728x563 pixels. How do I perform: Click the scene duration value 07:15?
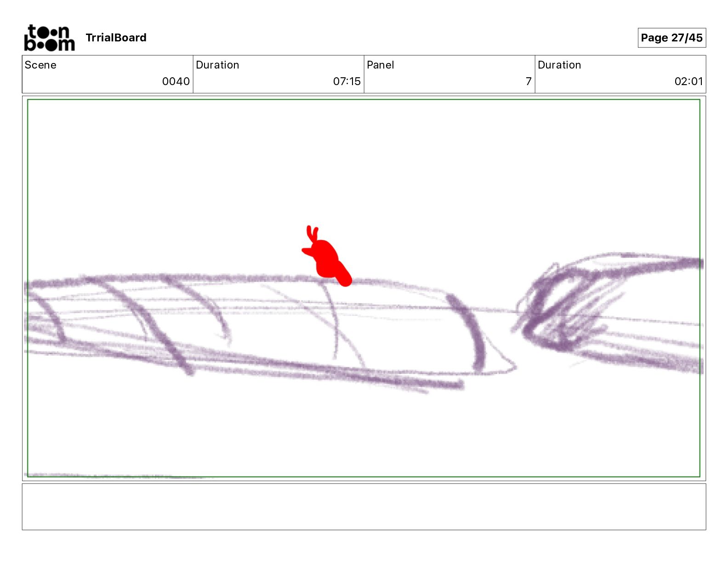pyautogui.click(x=347, y=81)
